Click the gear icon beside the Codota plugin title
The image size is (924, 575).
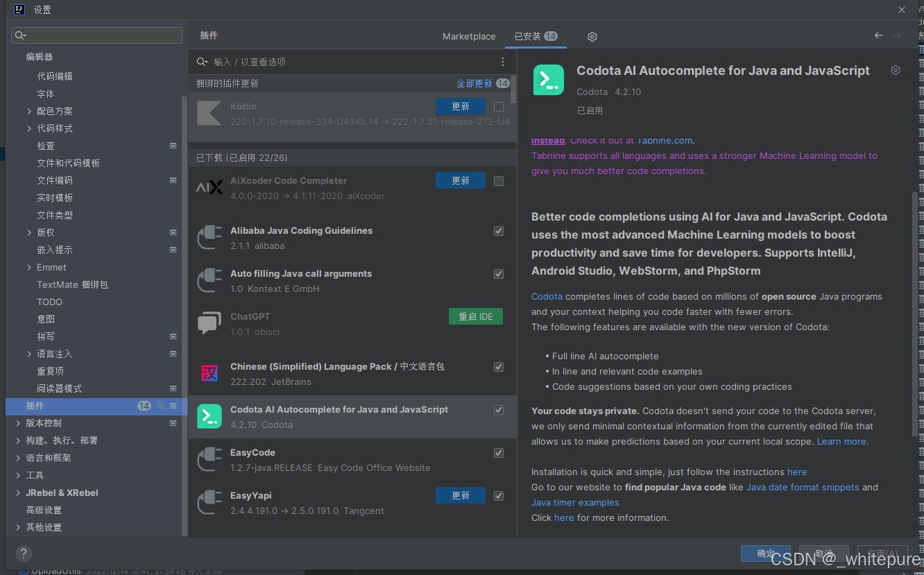click(x=896, y=70)
